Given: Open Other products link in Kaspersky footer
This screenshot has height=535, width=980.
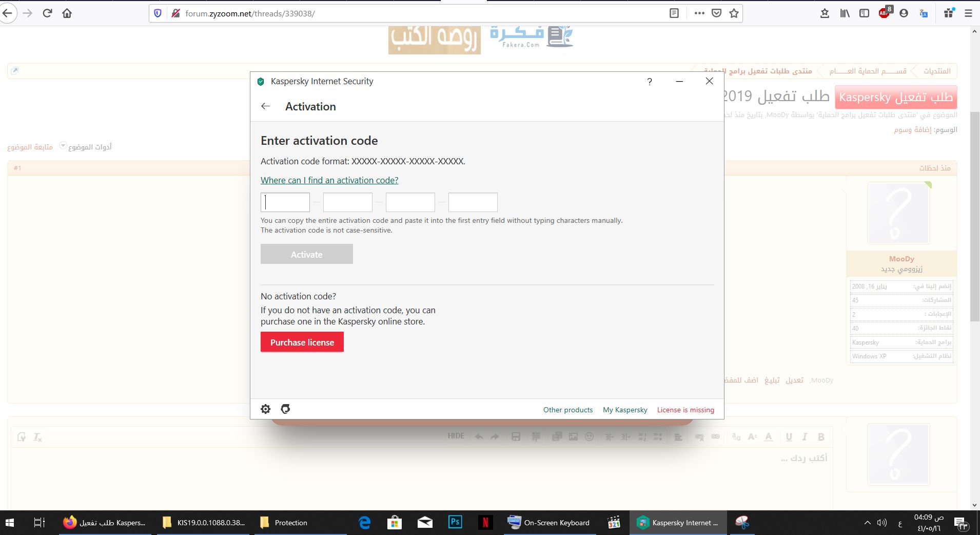Looking at the screenshot, I should click(x=568, y=410).
